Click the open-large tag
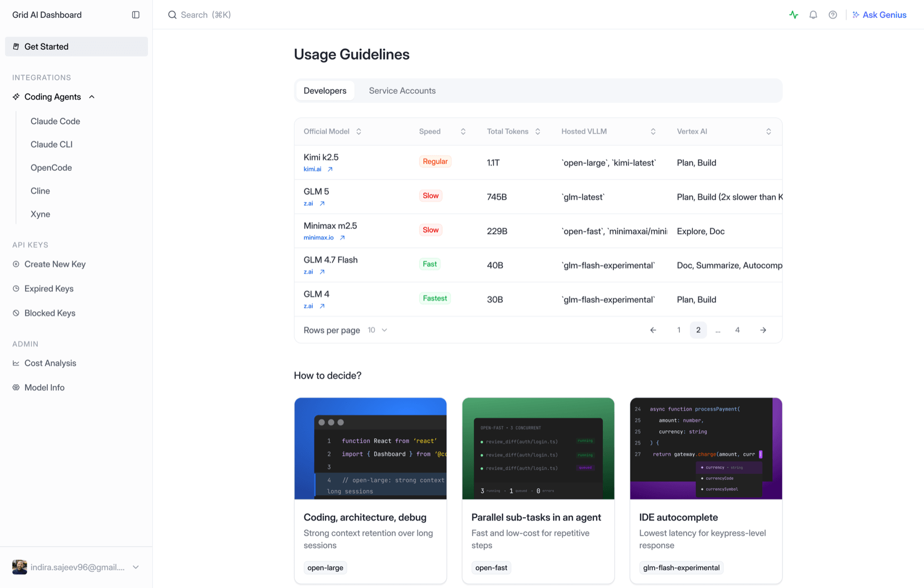 pyautogui.click(x=325, y=568)
